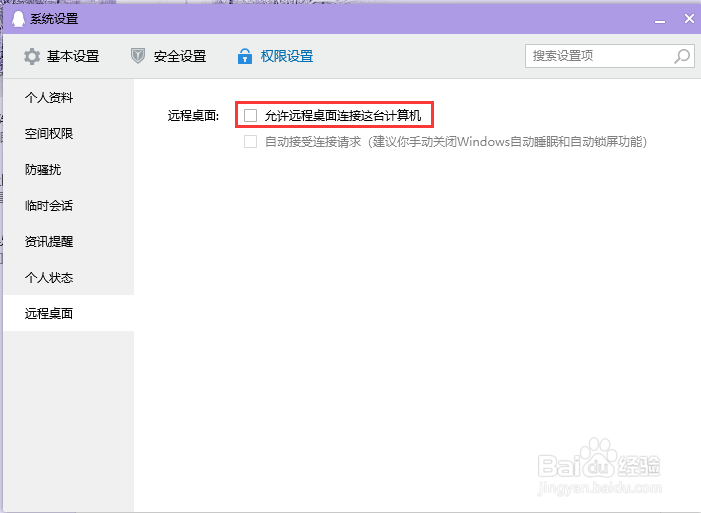Click the magnifier search icon
This screenshot has height=513, width=701.
682,56
